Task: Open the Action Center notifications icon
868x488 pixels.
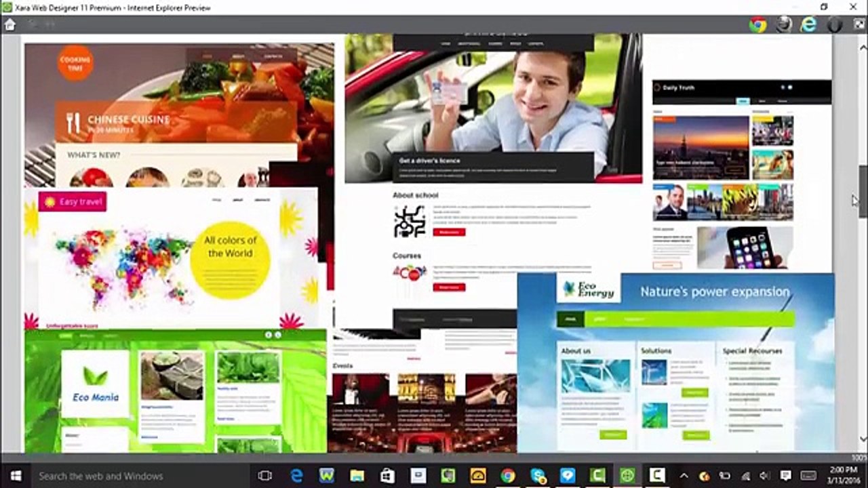Action: tap(785, 476)
